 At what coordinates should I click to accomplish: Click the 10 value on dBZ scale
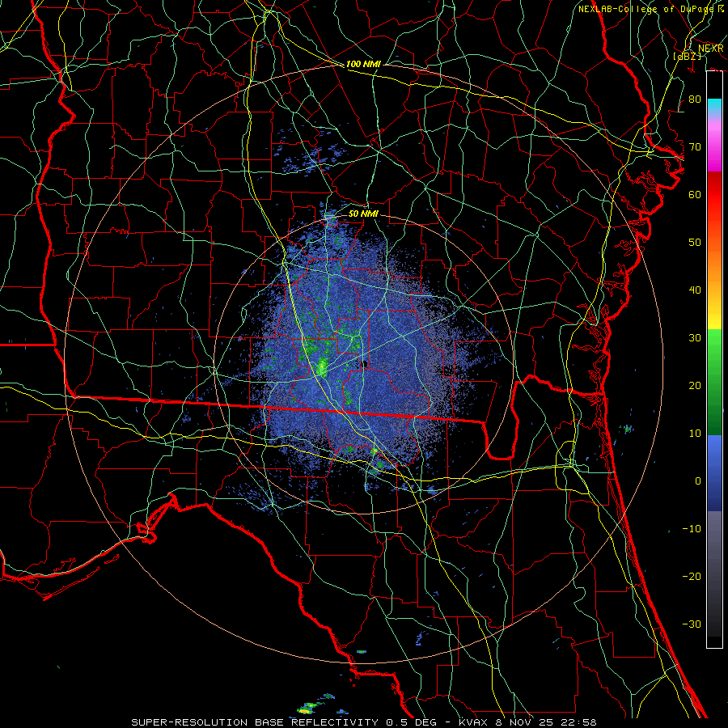[695, 434]
